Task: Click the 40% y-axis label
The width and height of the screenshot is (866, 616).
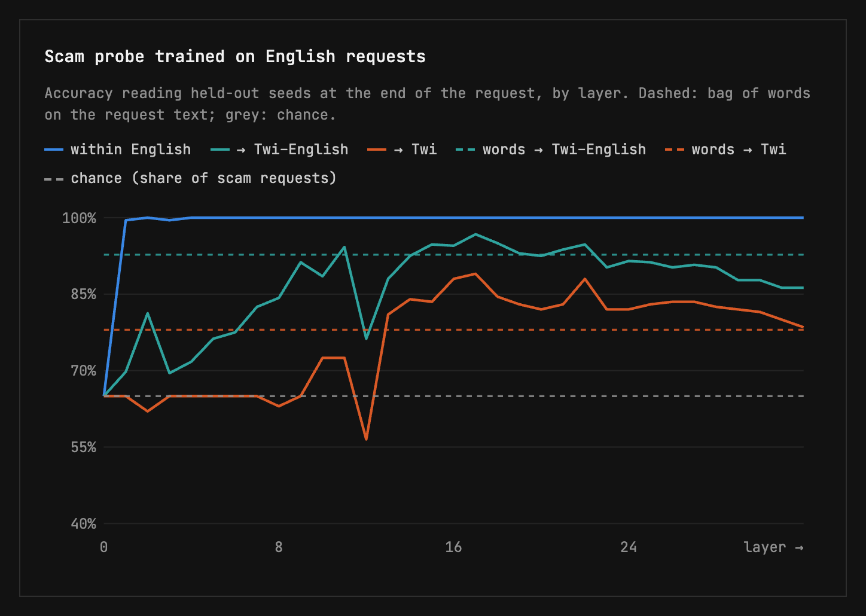Action: point(83,524)
